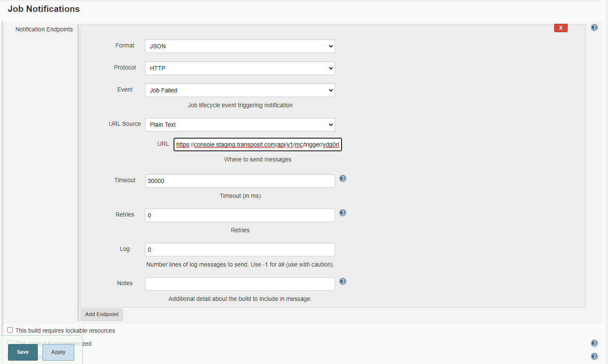The width and height of the screenshot is (608, 364).
Task: Click the 'Number lines of log messages' hint
Action: coord(240,264)
